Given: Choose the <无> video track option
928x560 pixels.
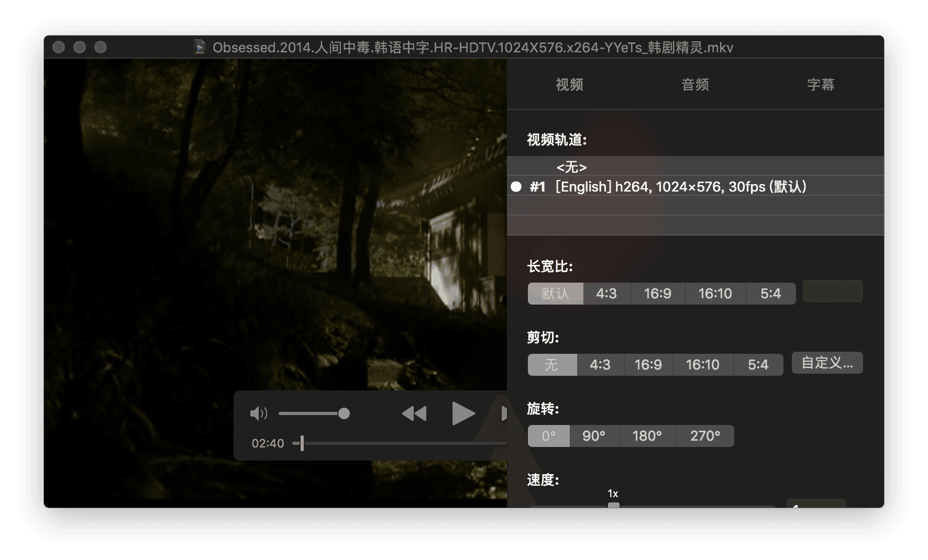Looking at the screenshot, I should (571, 167).
